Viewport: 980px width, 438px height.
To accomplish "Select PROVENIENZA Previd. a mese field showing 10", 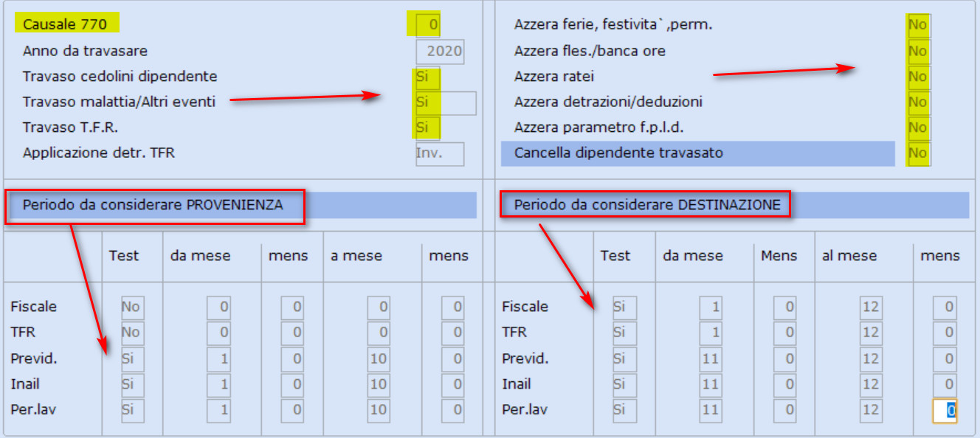I will (x=379, y=358).
